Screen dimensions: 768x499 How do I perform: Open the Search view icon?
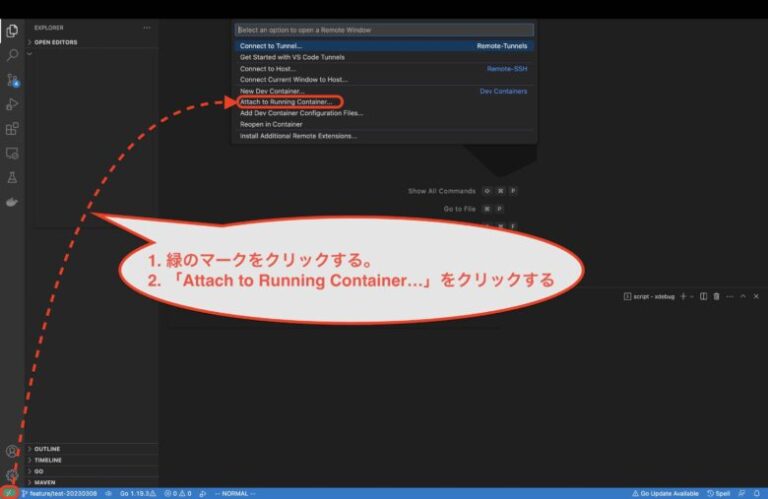pos(12,55)
